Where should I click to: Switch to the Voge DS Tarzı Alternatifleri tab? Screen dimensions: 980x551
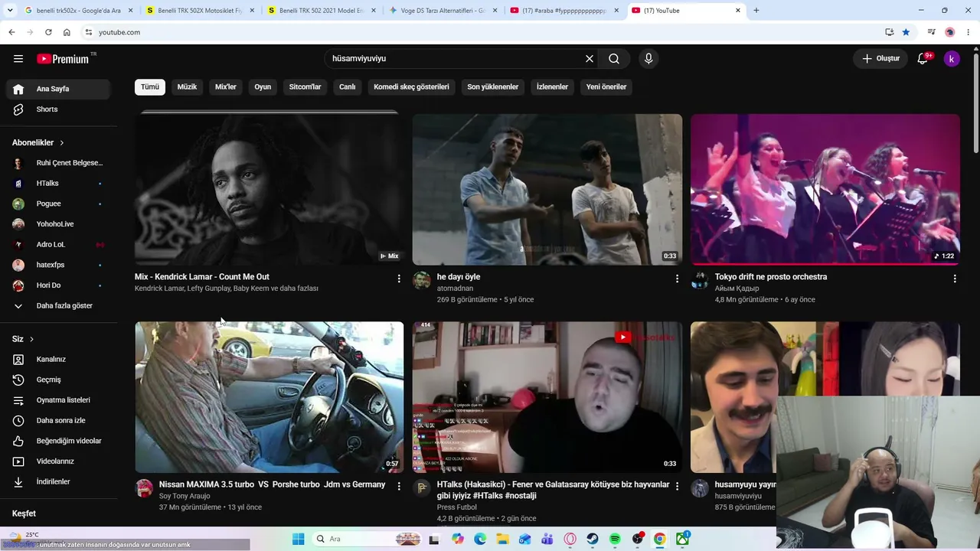[x=444, y=11]
